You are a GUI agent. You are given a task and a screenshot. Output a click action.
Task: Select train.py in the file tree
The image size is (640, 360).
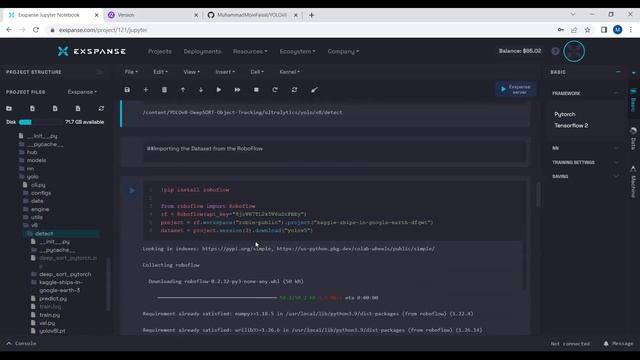click(50, 315)
